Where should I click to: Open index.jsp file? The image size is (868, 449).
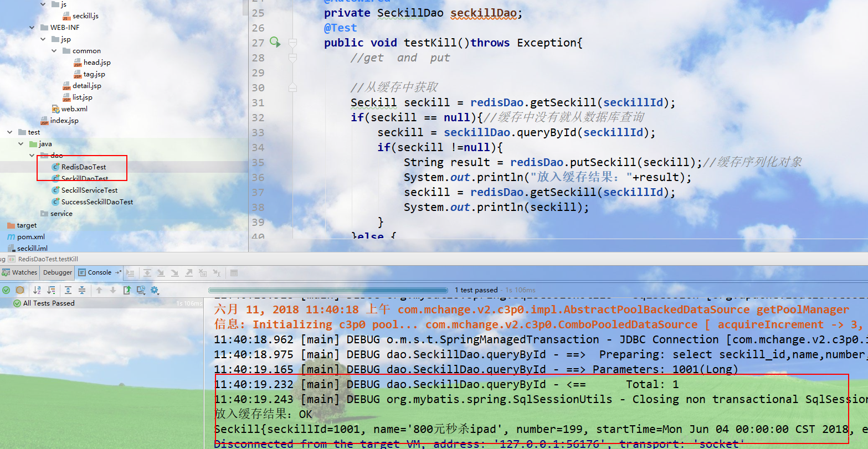point(60,121)
